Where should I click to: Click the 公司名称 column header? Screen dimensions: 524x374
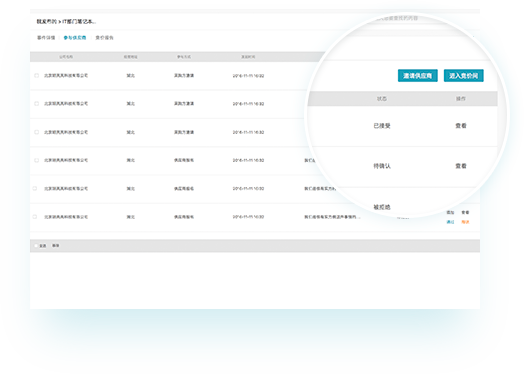click(x=66, y=57)
